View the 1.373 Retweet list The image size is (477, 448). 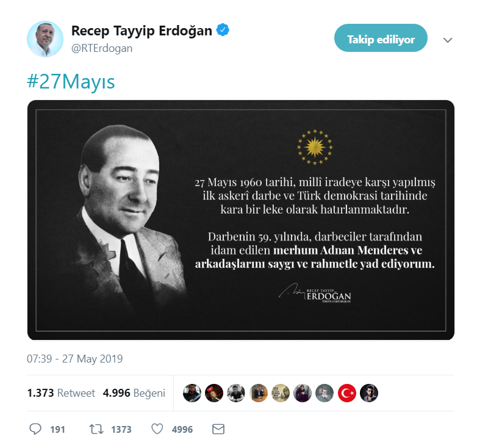click(x=61, y=393)
